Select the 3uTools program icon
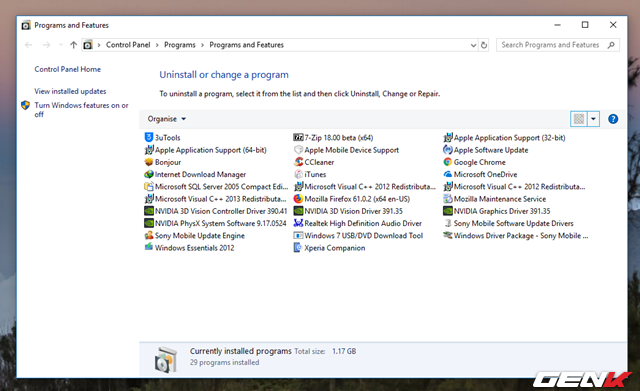The width and height of the screenshot is (640, 391). (x=149, y=138)
